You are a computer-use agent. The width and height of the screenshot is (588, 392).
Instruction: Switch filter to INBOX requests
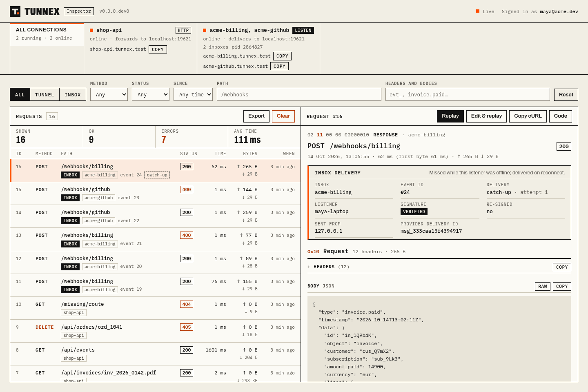click(x=73, y=94)
